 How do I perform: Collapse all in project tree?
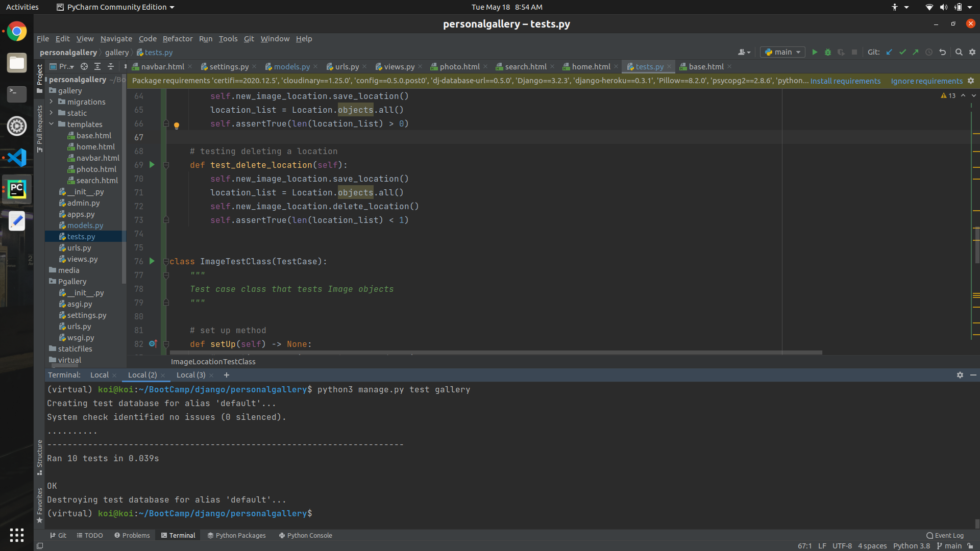(x=111, y=66)
